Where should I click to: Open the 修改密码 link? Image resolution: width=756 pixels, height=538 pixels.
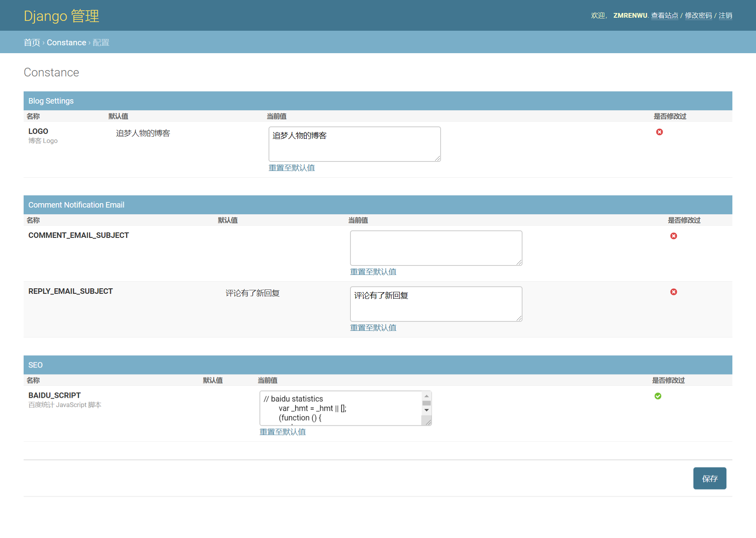699,15
